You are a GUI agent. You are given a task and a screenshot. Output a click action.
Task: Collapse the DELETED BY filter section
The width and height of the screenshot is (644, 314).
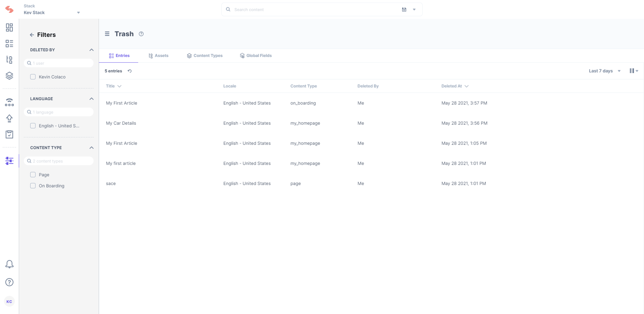pos(92,50)
